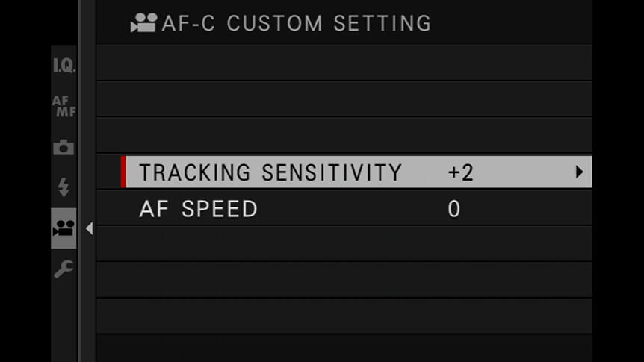
Task: Click the empty row directly above TRACKING SENSITIVITY
Action: (x=344, y=135)
